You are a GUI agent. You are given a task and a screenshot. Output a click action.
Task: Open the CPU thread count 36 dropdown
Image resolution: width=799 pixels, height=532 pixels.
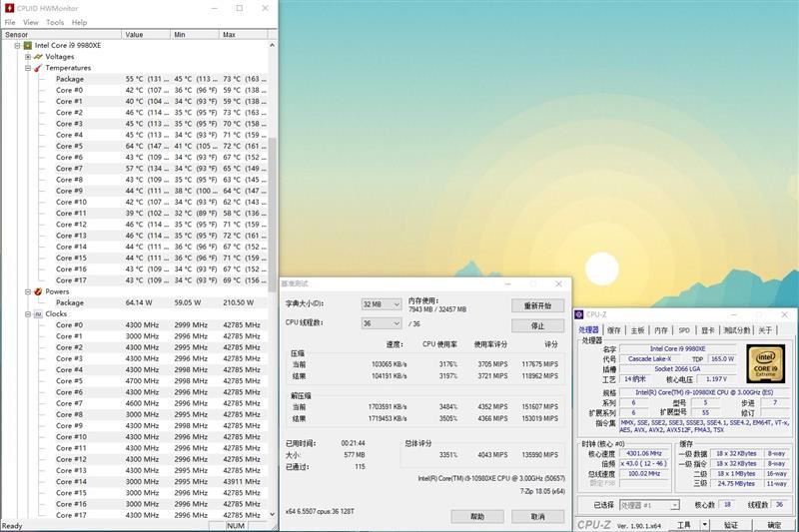coord(382,323)
